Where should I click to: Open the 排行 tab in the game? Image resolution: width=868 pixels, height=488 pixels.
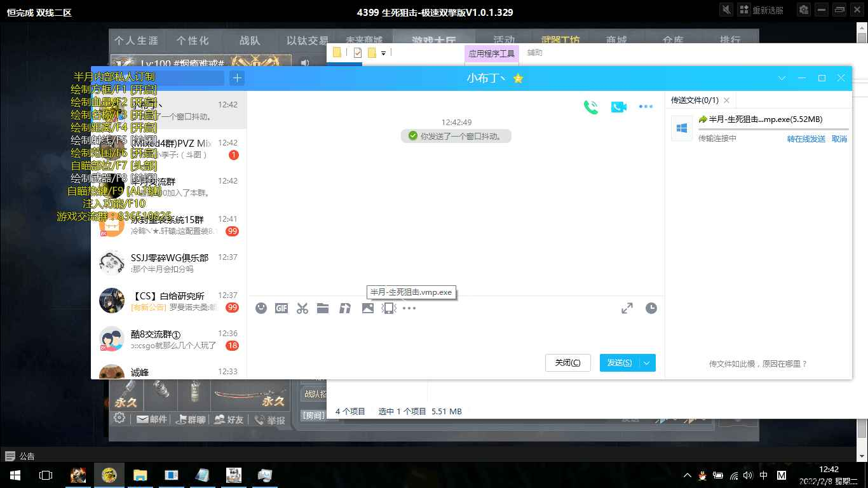(x=731, y=40)
